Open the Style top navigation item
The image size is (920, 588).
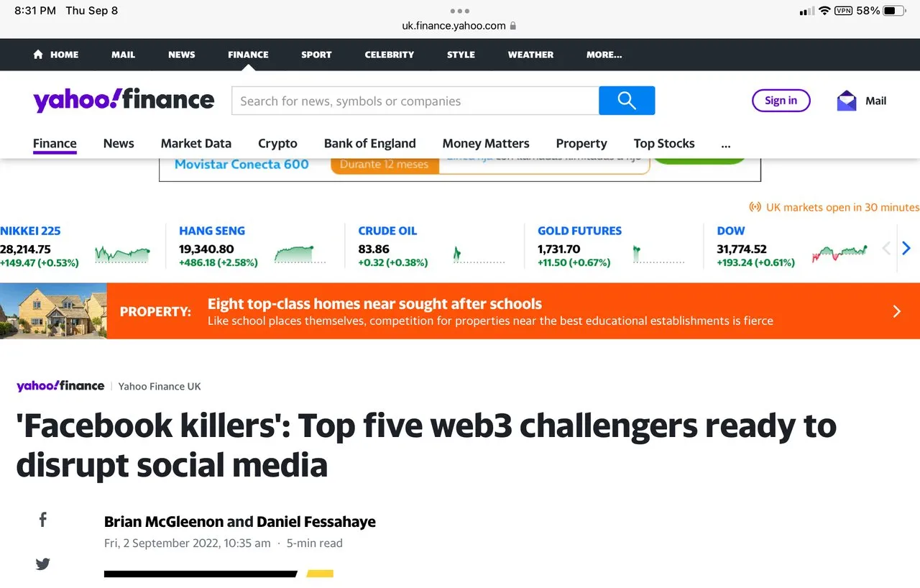[461, 55]
